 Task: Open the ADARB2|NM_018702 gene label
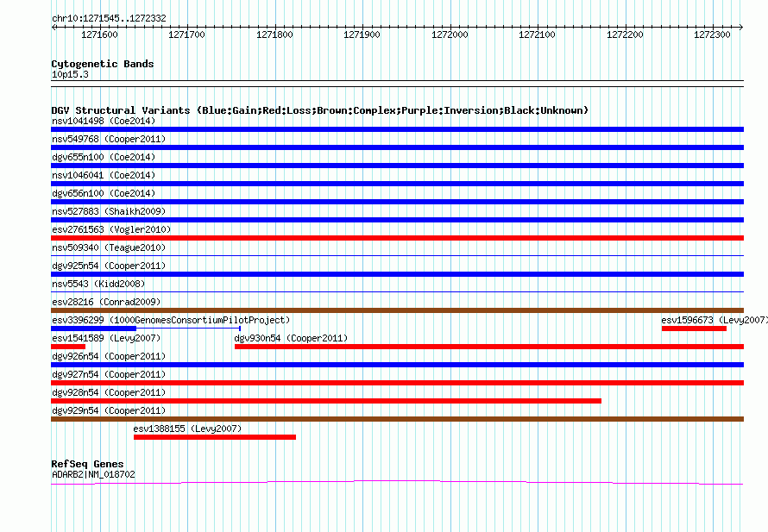(x=93, y=474)
